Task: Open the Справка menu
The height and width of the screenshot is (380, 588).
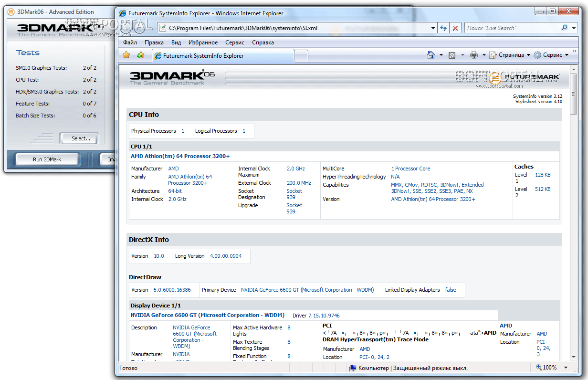Action: click(x=263, y=42)
